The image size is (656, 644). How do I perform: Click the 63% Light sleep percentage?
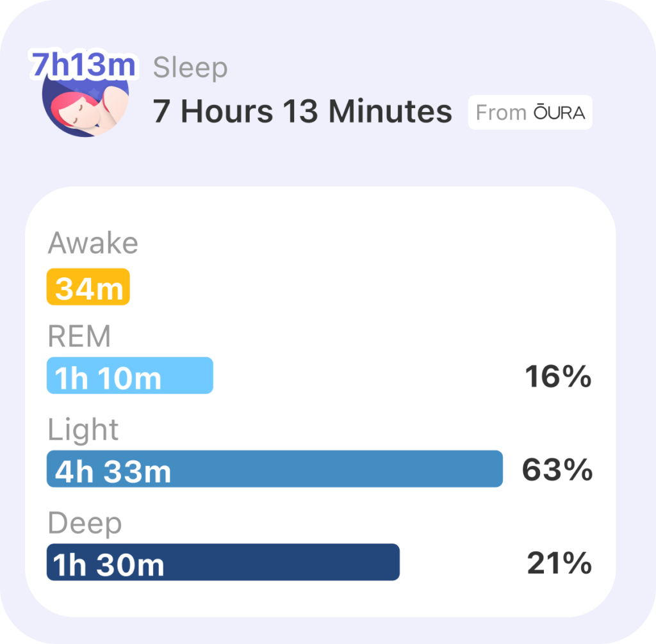click(557, 470)
